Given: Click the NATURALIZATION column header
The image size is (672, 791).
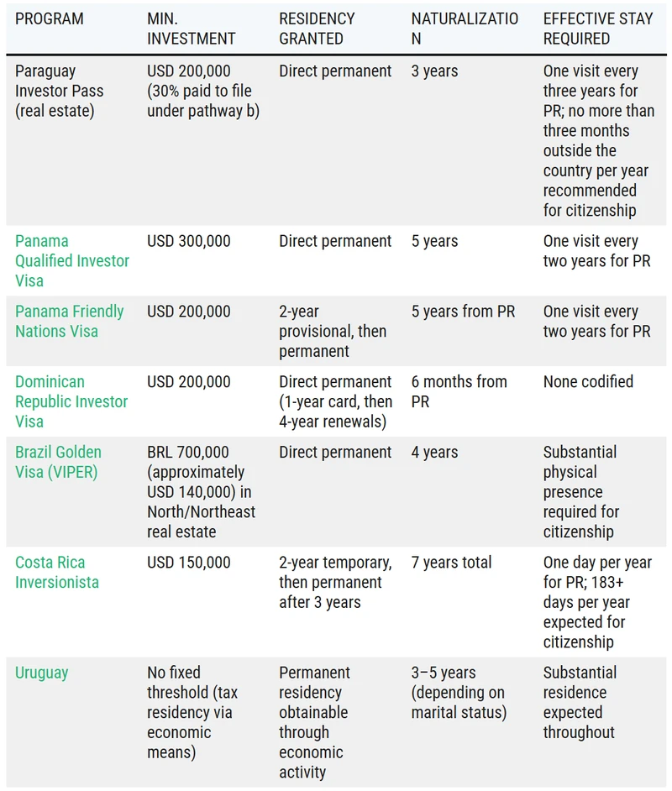Looking at the screenshot, I should pos(465,29).
